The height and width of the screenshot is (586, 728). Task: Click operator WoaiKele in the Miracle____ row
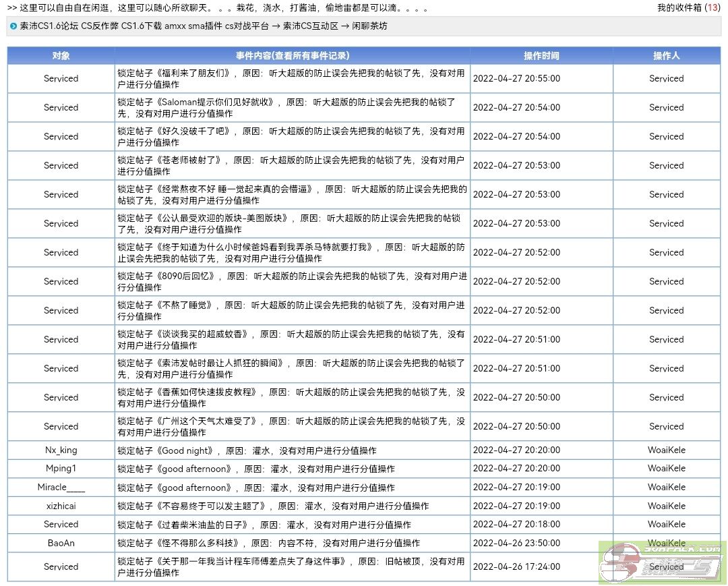666,488
